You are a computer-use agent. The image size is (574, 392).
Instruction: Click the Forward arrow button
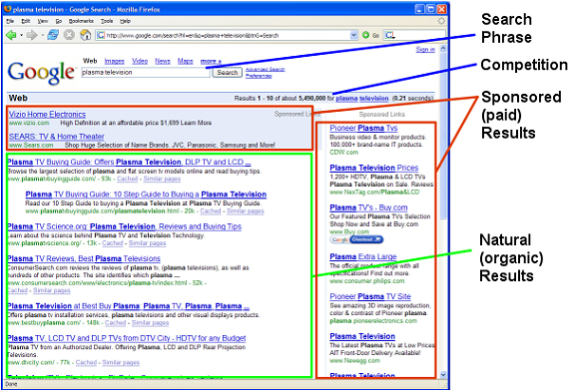[32, 35]
